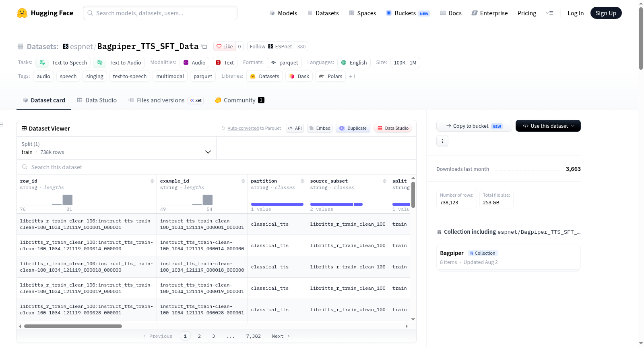Viewport: 644px width, 347px height.
Task: Focus the Search models, datasets, users field
Action: pyautogui.click(x=160, y=13)
